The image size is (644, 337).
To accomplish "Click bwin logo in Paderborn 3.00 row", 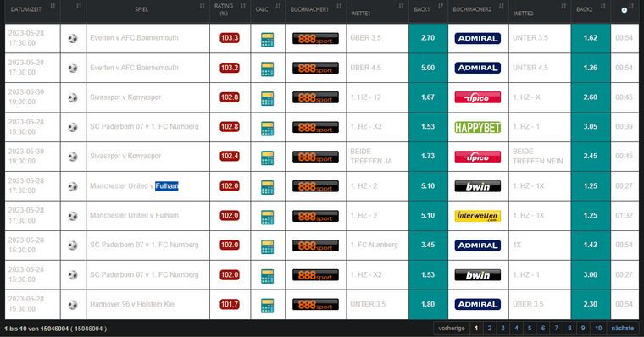I will pyautogui.click(x=478, y=275).
